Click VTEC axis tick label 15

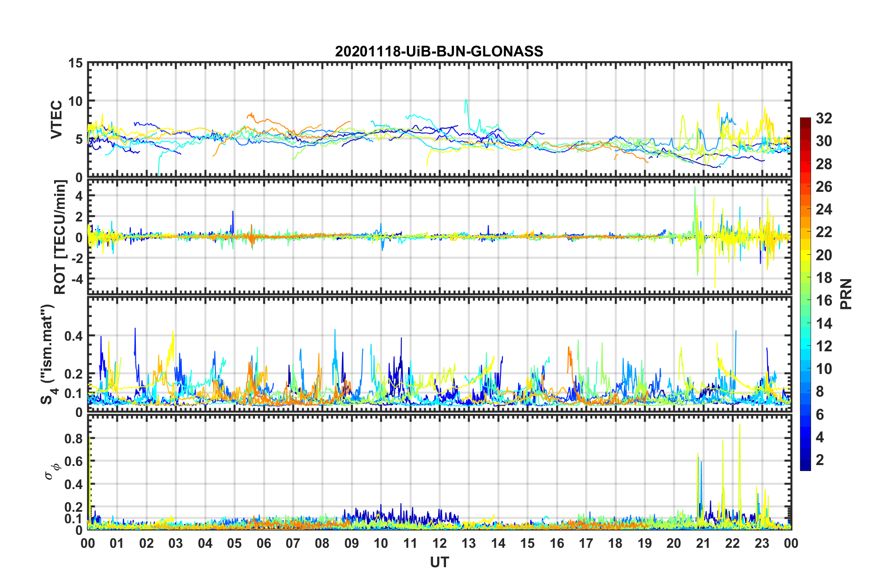pyautogui.click(x=75, y=63)
